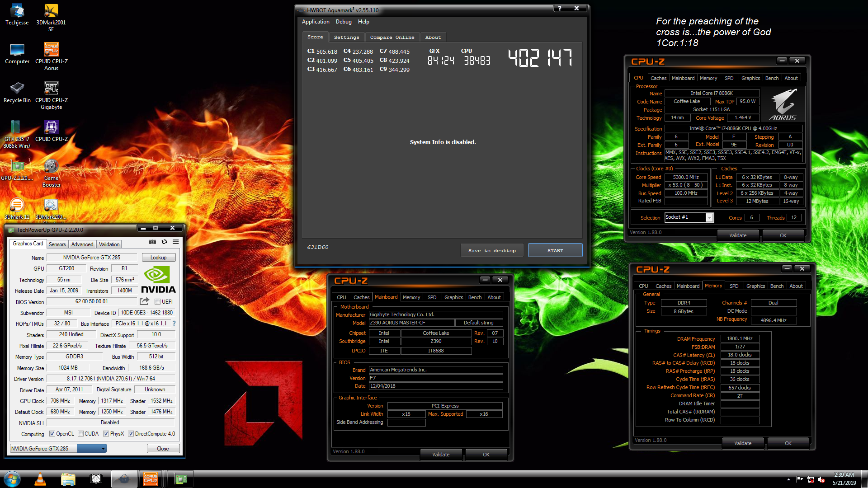Image resolution: width=868 pixels, height=488 pixels.
Task: Switch to GPU-Z in the taskbar
Action: click(x=181, y=479)
